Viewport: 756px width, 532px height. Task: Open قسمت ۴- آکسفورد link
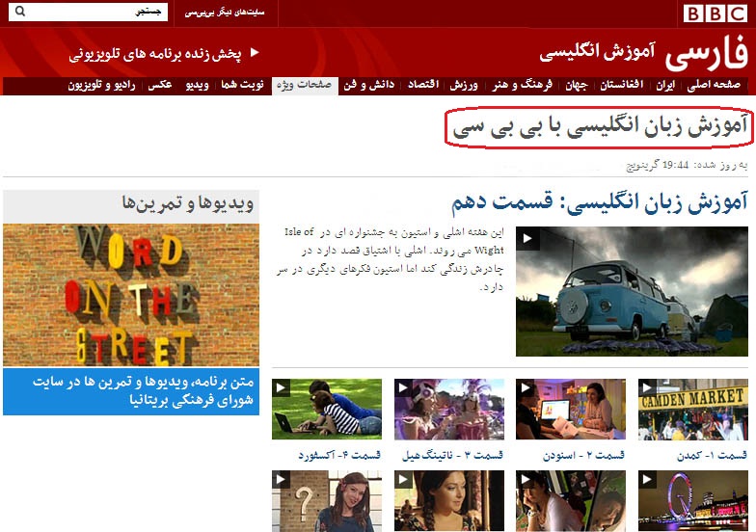339,455
